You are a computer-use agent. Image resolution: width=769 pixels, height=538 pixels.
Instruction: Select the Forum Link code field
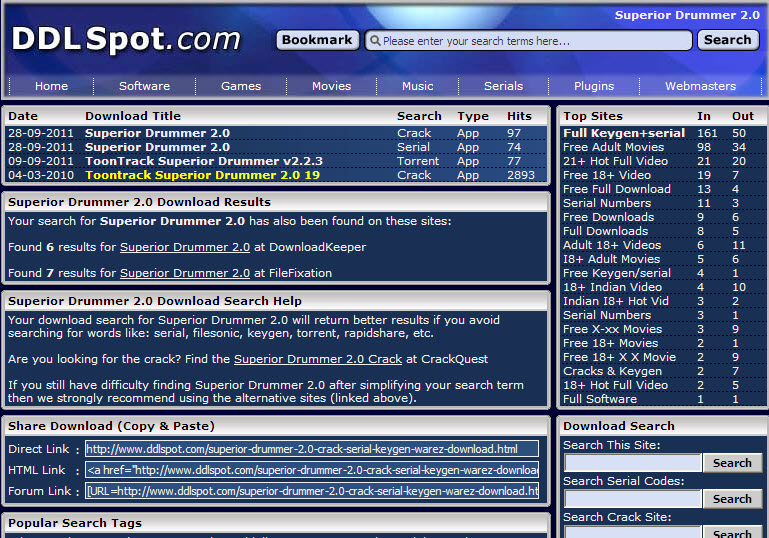(x=312, y=491)
